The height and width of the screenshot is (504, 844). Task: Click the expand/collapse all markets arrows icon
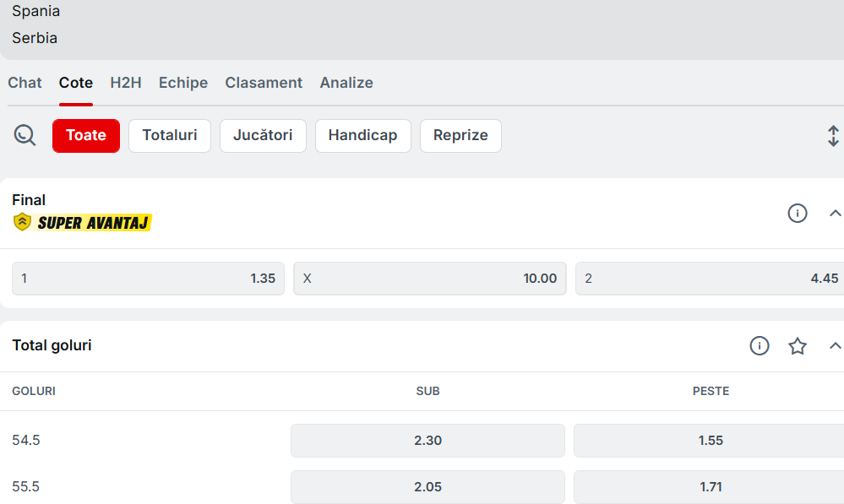(x=833, y=136)
